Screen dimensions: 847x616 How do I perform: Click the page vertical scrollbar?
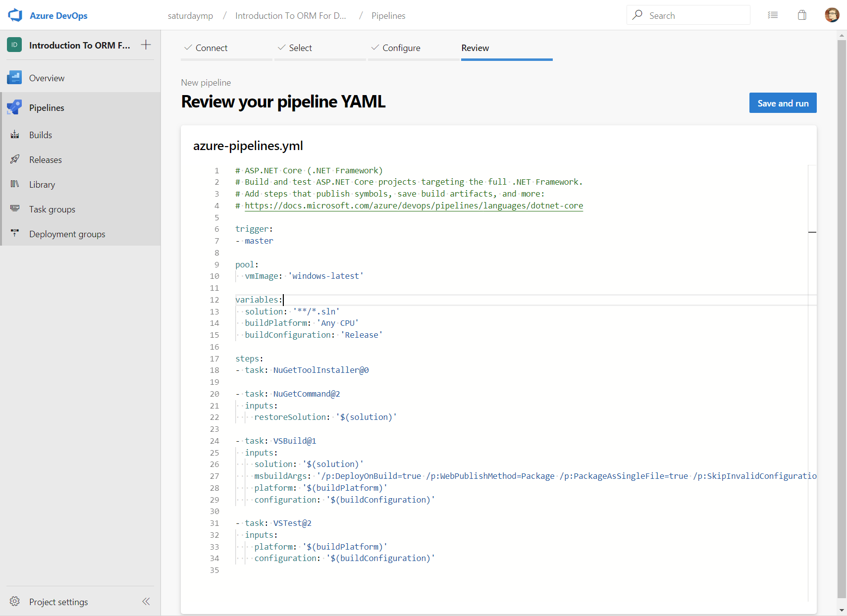[x=842, y=317]
